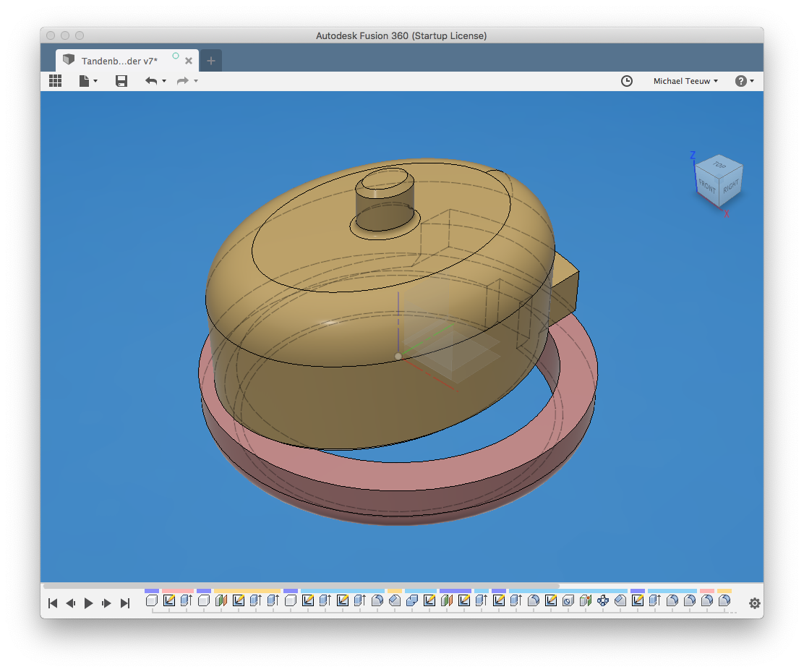Open a new design tab with plus

pos(211,61)
